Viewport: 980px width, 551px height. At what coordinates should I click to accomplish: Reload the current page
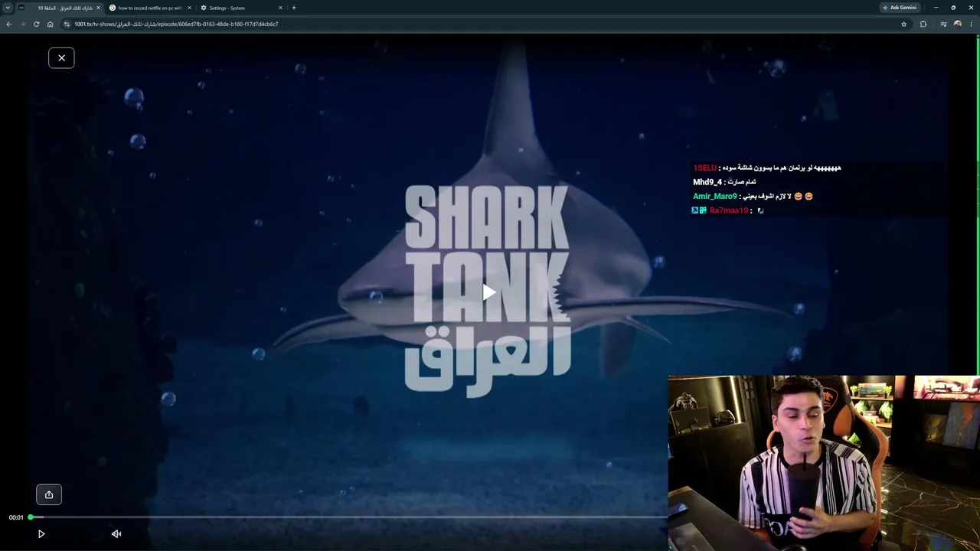[36, 24]
